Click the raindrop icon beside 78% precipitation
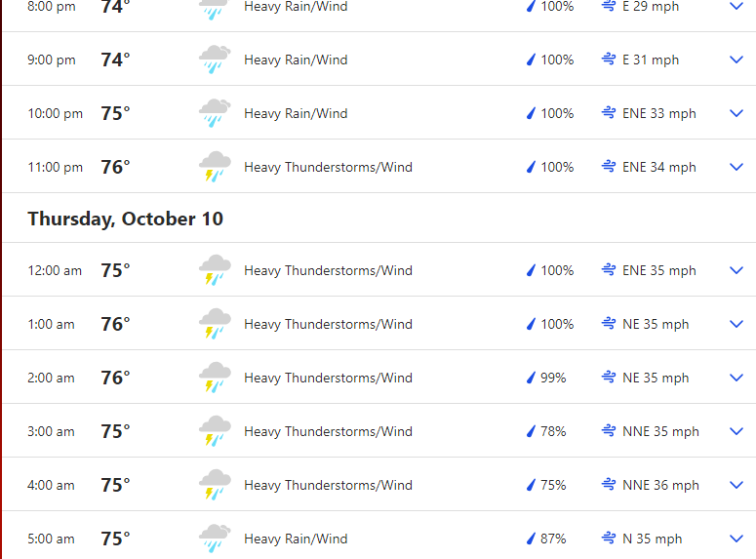Viewport: 756px width, 559px height. tap(532, 431)
